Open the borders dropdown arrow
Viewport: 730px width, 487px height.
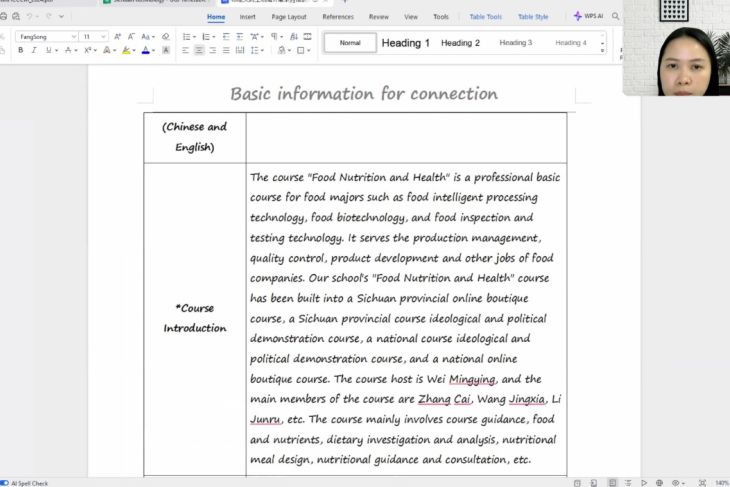coord(309,50)
